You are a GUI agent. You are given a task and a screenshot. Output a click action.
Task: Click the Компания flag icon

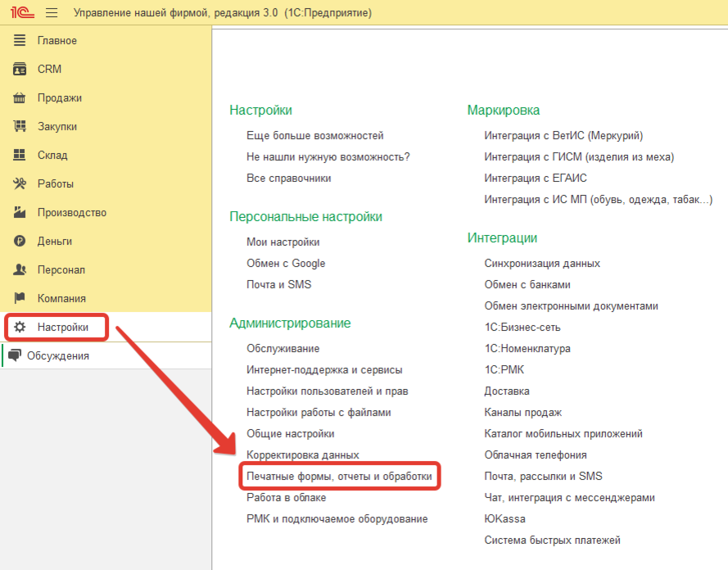(x=20, y=298)
